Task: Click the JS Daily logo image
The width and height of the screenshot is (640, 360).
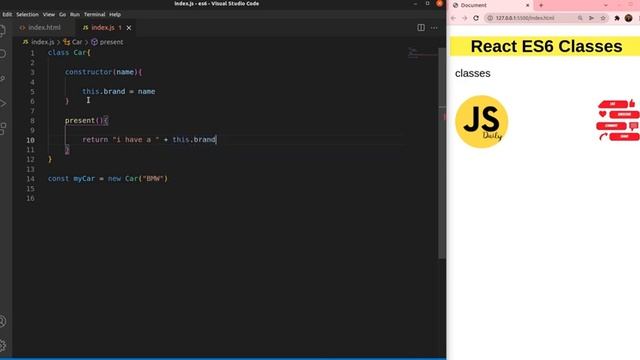Action: [482, 122]
